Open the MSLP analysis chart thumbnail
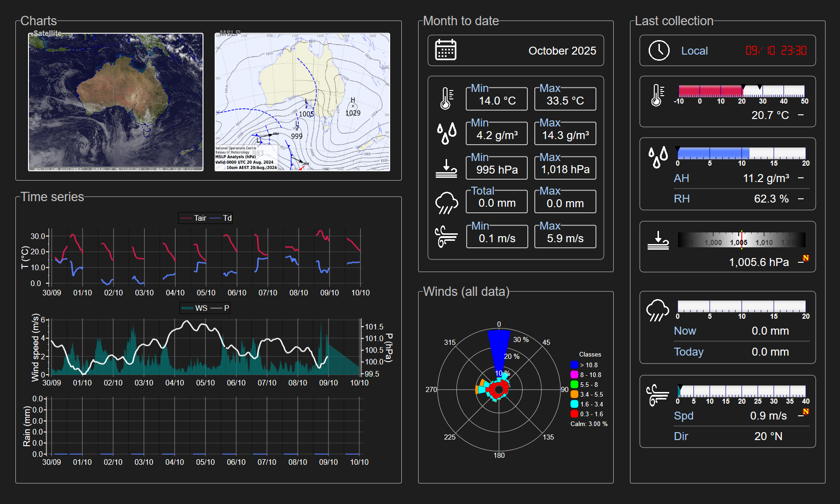This screenshot has width=840, height=504. [302, 102]
